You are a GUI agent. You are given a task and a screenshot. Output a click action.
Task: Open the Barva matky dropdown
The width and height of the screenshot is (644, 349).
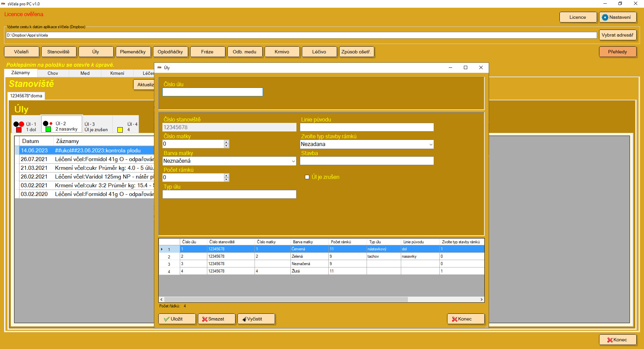click(293, 161)
